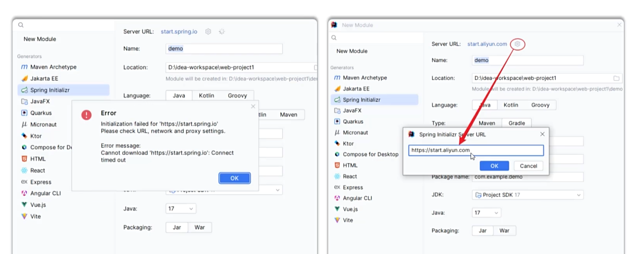
Task: Click the Quarkus icon in the start.aliyun.com window
Action: point(337,121)
